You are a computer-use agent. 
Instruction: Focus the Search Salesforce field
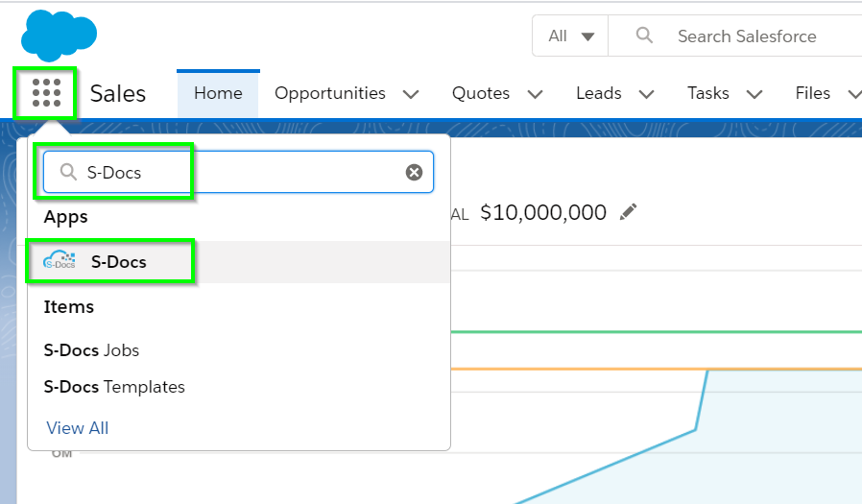pos(747,36)
